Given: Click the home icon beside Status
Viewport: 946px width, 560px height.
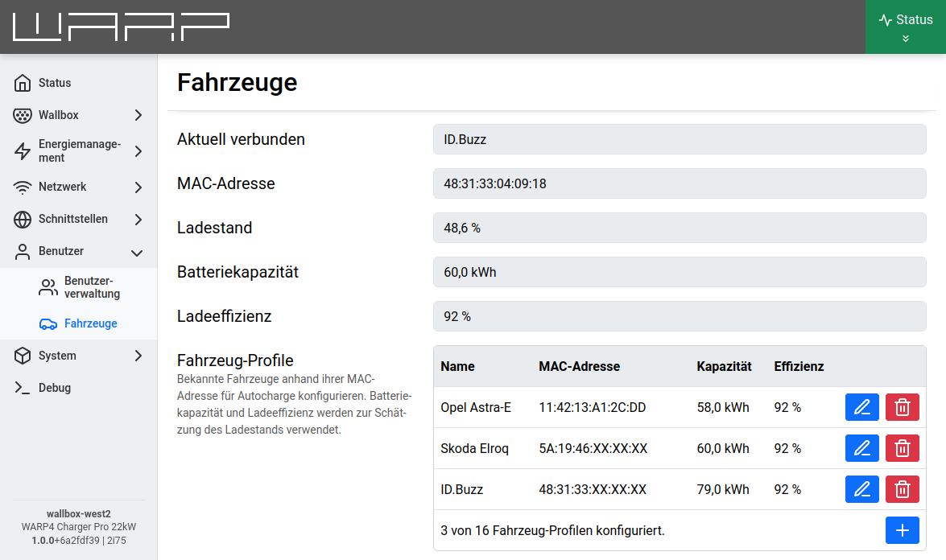Looking at the screenshot, I should pyautogui.click(x=23, y=83).
